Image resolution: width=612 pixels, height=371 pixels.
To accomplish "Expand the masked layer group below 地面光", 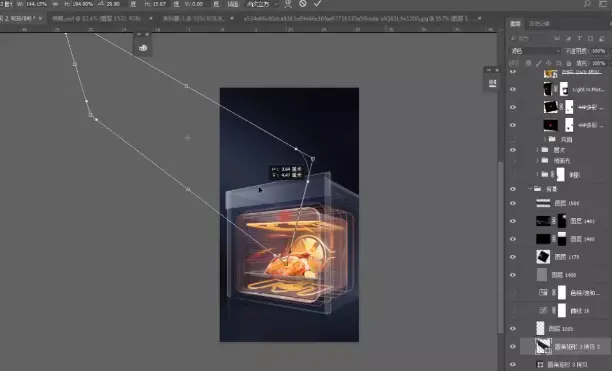I will 537,174.
